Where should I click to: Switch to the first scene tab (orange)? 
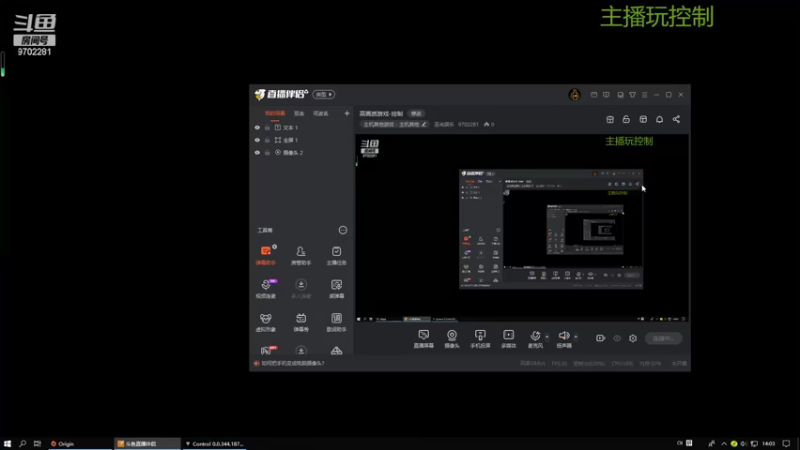click(x=274, y=113)
